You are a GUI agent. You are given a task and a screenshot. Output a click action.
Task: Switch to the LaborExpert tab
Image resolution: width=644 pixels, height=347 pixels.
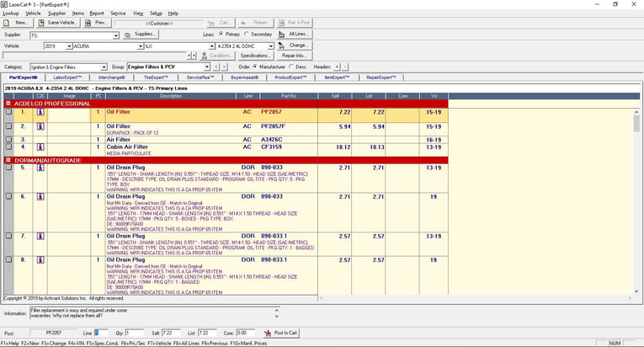69,77
